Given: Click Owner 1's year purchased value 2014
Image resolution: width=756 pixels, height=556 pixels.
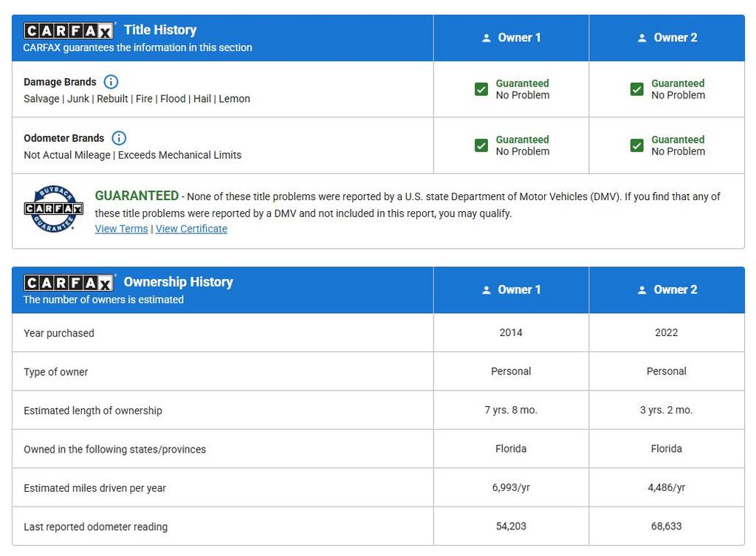Looking at the screenshot, I should 511,333.
